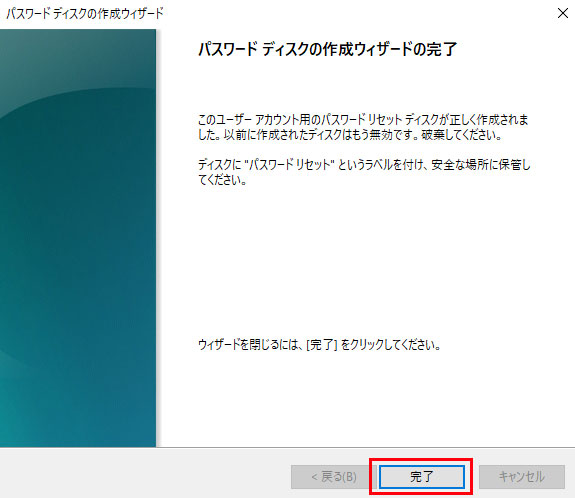Click the bold heading ending in の完了
Viewport: 575px width, 498px height.
[x=327, y=49]
